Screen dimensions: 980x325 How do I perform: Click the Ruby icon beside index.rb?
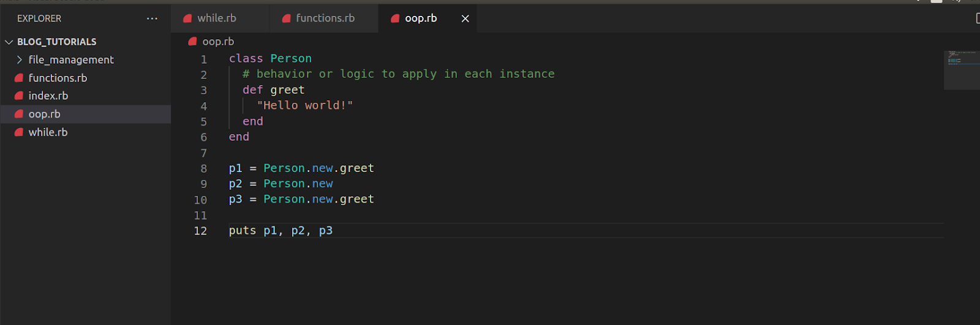(x=19, y=95)
